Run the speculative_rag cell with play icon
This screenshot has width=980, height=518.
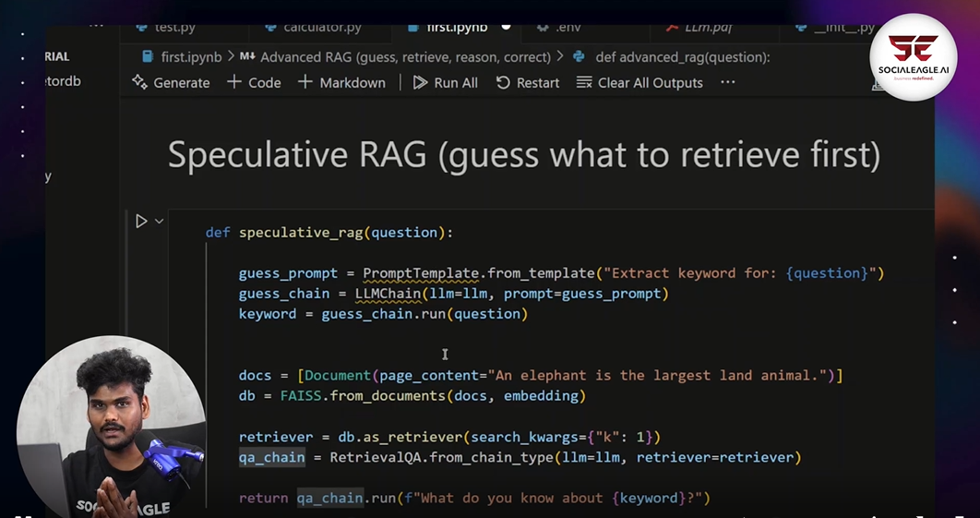pyautogui.click(x=141, y=221)
